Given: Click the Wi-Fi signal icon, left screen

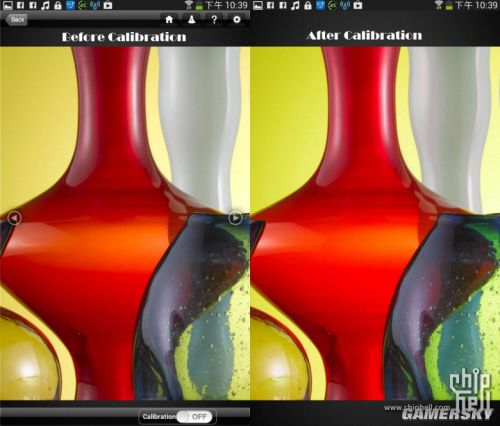Looking at the screenshot, I should pyautogui.click(x=190, y=5).
